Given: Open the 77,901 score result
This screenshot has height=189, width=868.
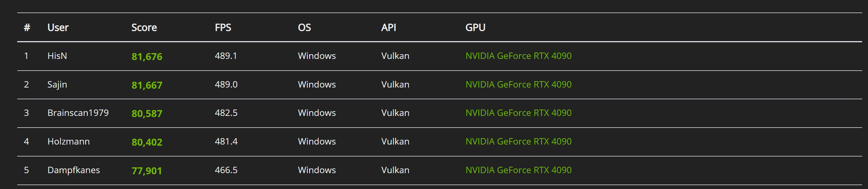Looking at the screenshot, I should 147,171.
